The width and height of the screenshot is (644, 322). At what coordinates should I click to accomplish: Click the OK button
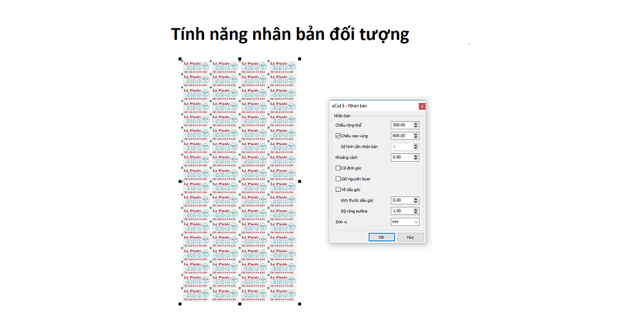[x=381, y=237]
